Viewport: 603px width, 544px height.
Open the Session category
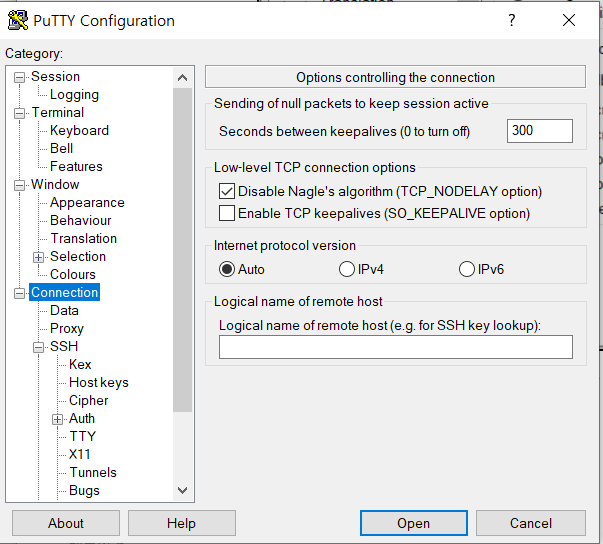(x=55, y=77)
